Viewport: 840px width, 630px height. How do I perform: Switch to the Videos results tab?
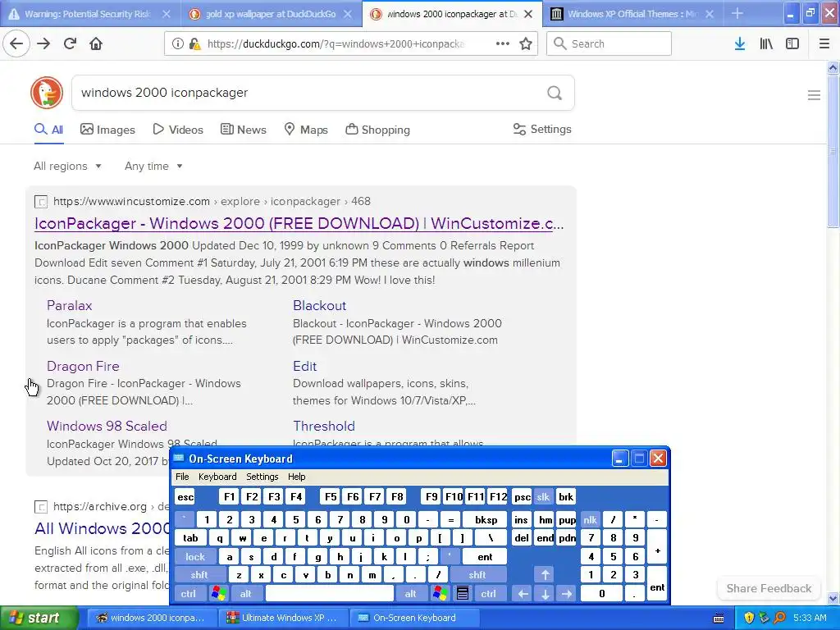(178, 130)
